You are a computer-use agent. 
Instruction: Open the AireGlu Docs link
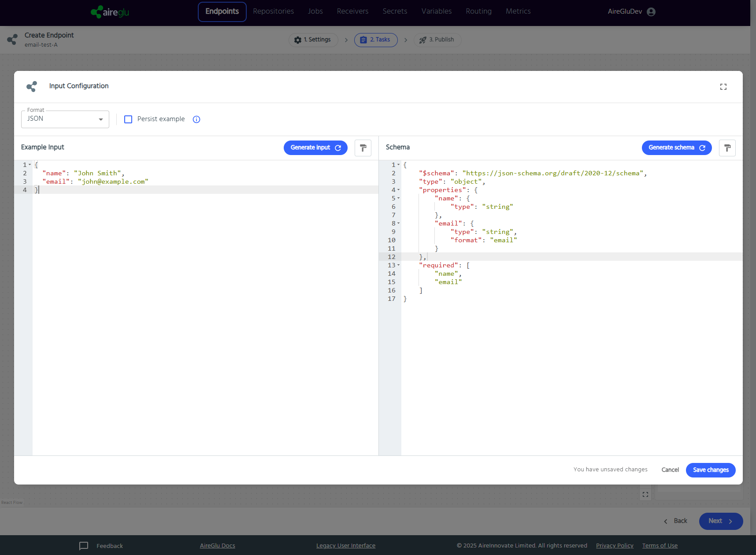pos(218,546)
